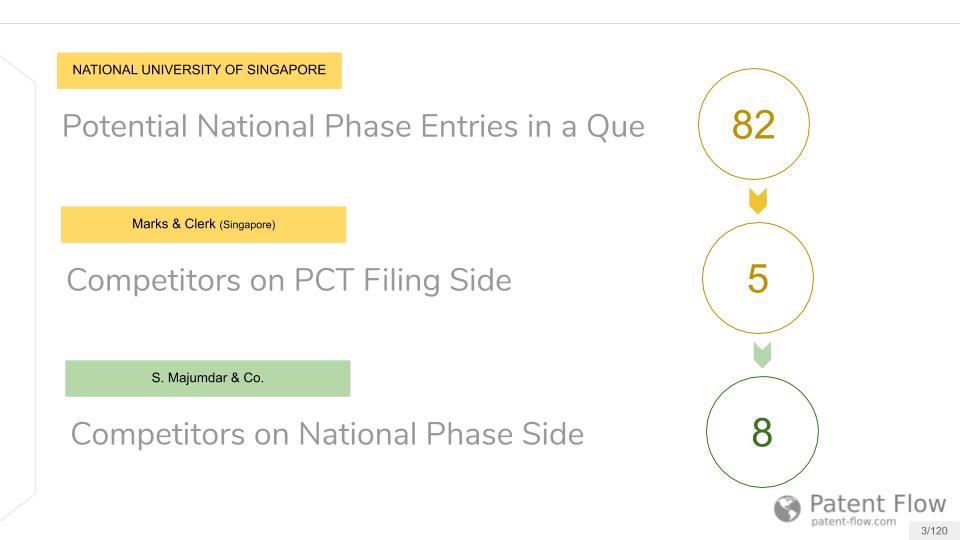Click the number 8 in green circle

tap(762, 433)
